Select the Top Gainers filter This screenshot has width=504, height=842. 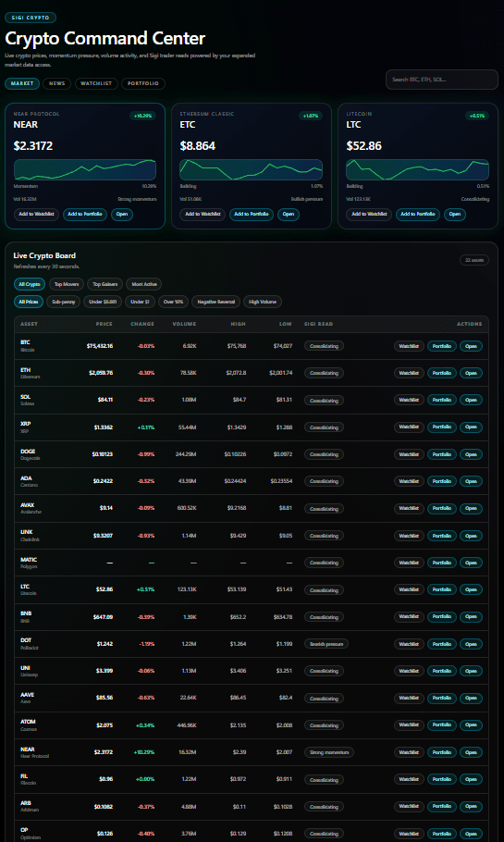(105, 284)
